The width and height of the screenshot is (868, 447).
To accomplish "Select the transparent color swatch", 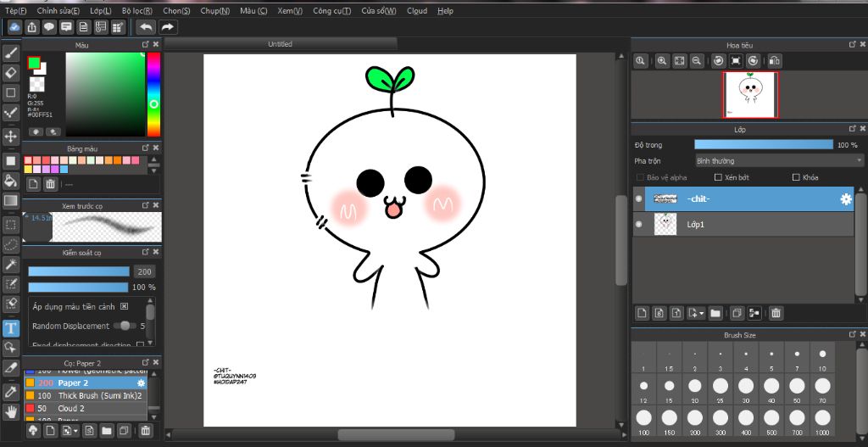I will click(x=36, y=84).
